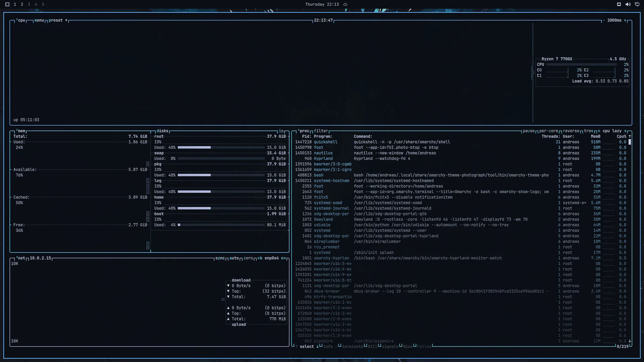Image resolution: width=644 pixels, height=362 pixels.
Task: Toggle per-core CPU usage in proc panel
Action: click(x=549, y=131)
